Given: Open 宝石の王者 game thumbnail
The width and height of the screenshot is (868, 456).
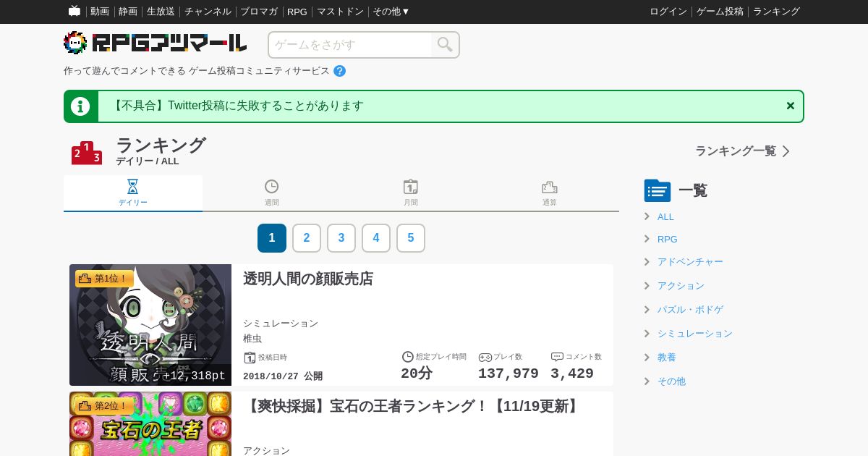Looking at the screenshot, I should tap(150, 423).
